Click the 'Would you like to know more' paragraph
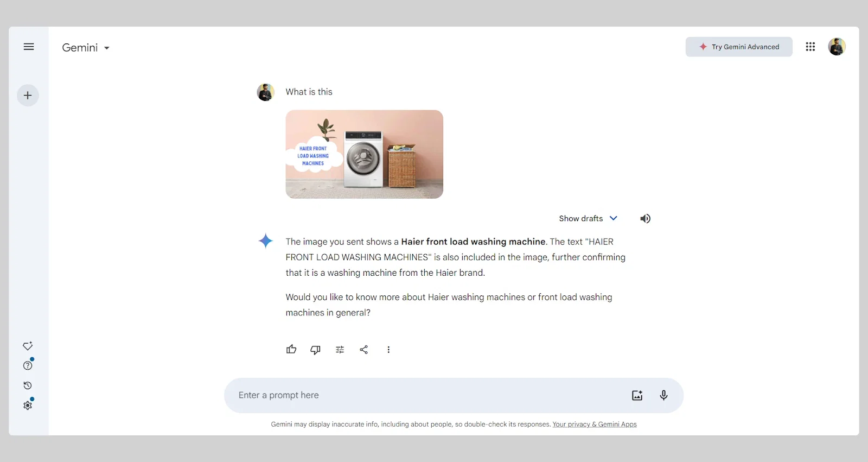 (x=449, y=305)
